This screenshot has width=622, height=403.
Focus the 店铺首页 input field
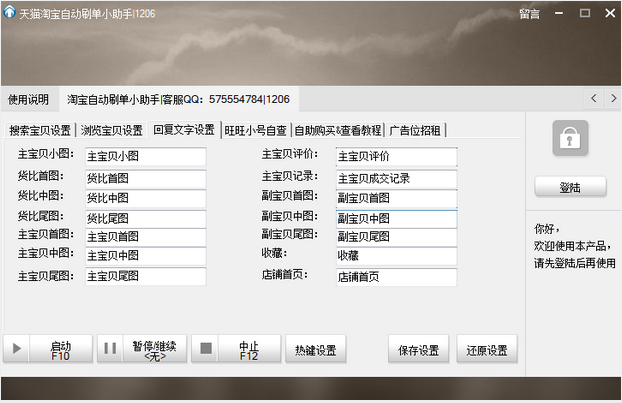point(396,276)
